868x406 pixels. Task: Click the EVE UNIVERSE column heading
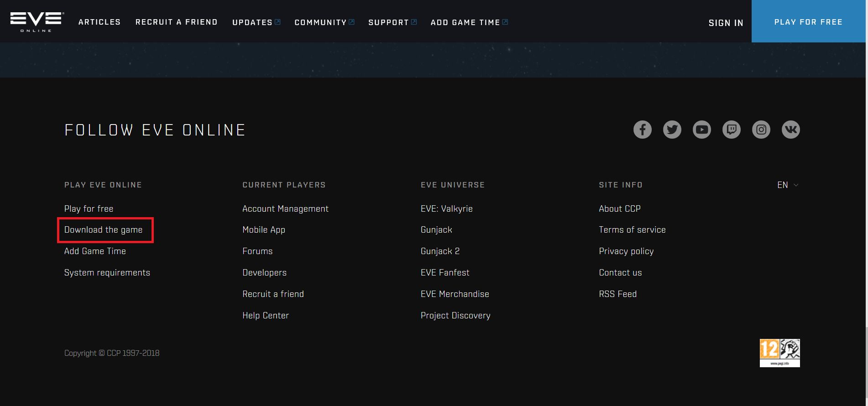453,185
